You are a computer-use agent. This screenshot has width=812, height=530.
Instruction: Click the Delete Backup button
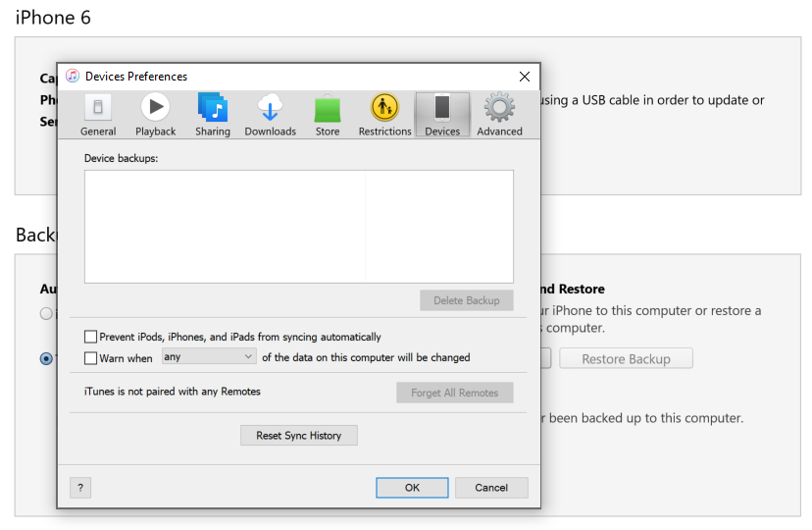466,300
